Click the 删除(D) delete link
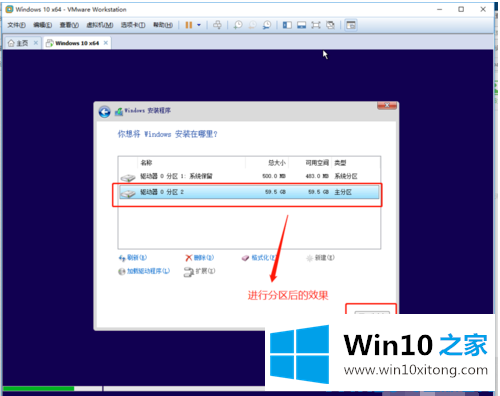 [200, 258]
